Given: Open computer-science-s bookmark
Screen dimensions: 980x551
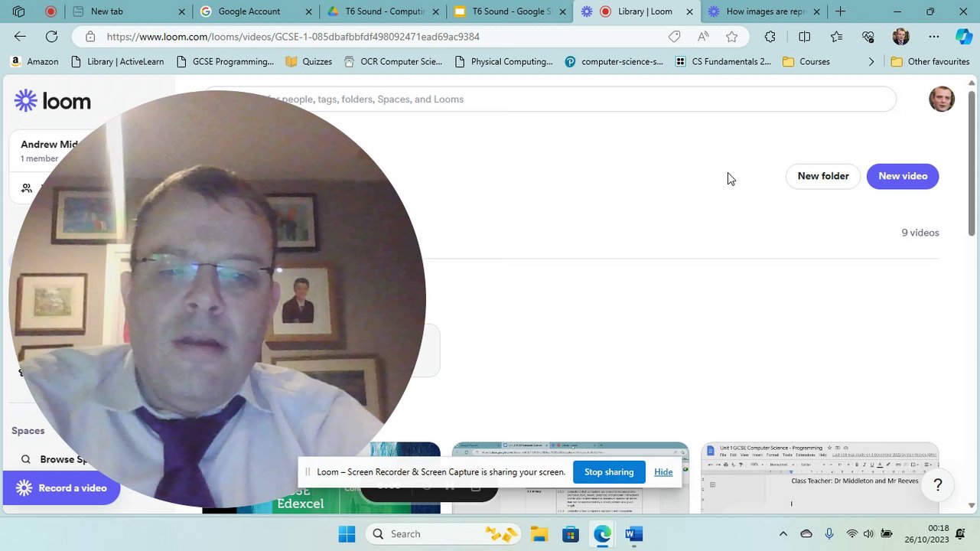Looking at the screenshot, I should [614, 61].
